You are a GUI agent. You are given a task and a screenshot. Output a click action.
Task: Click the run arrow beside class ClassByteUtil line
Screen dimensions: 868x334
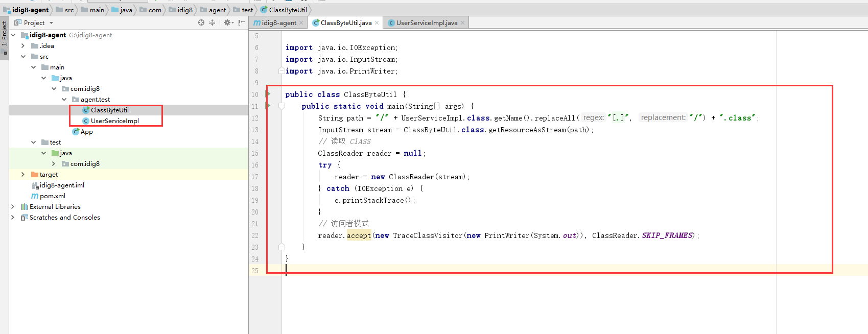[268, 94]
